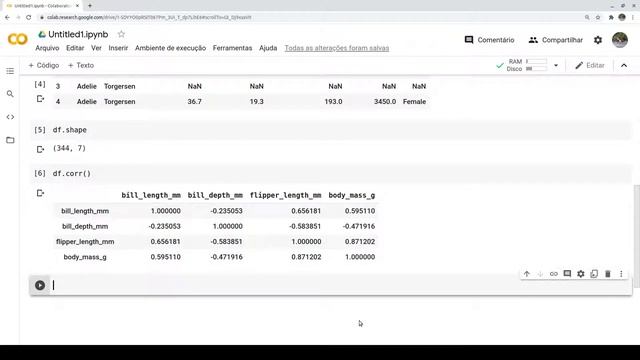This screenshot has height=360, width=640.
Task: Click Todas as alterações foram salvas link
Action: [337, 48]
